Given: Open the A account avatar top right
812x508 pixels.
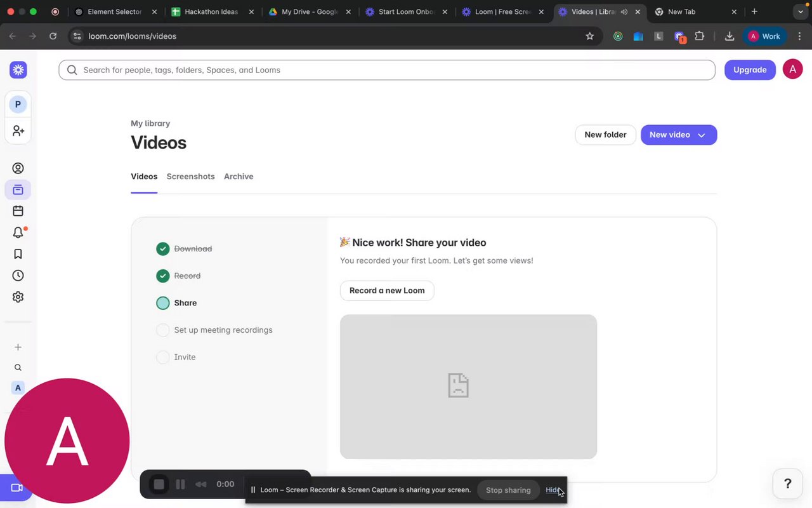Looking at the screenshot, I should [x=792, y=69].
